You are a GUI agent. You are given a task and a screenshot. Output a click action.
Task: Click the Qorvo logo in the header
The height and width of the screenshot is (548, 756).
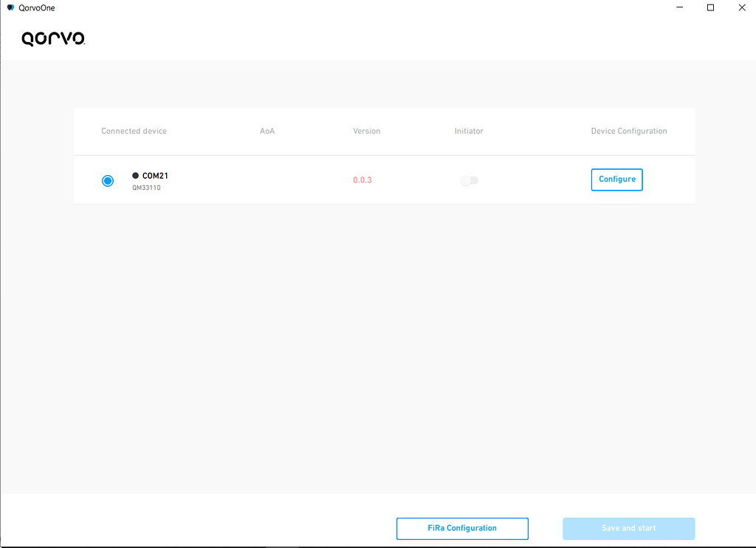(53, 39)
